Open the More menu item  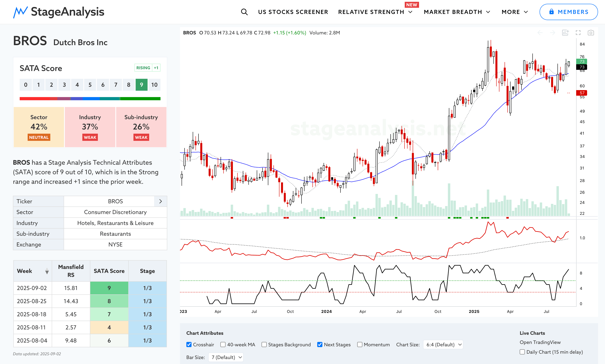(511, 12)
